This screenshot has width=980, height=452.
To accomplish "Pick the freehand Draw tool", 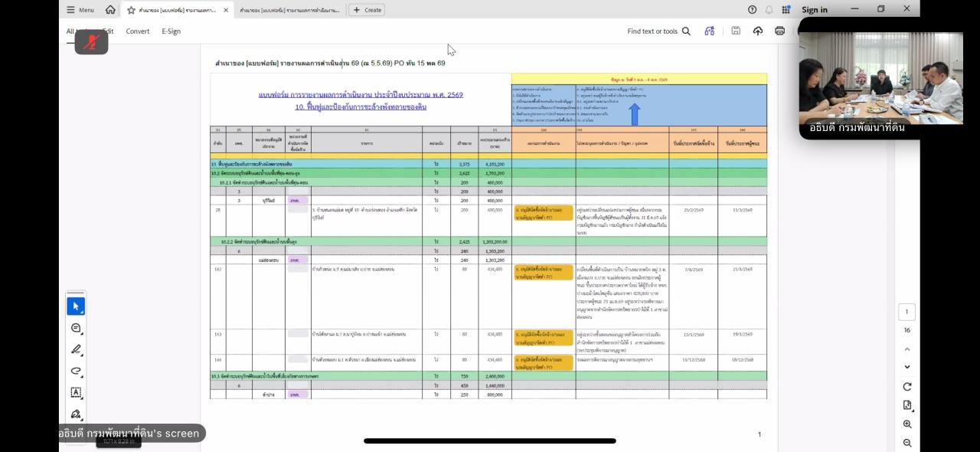I will (76, 371).
